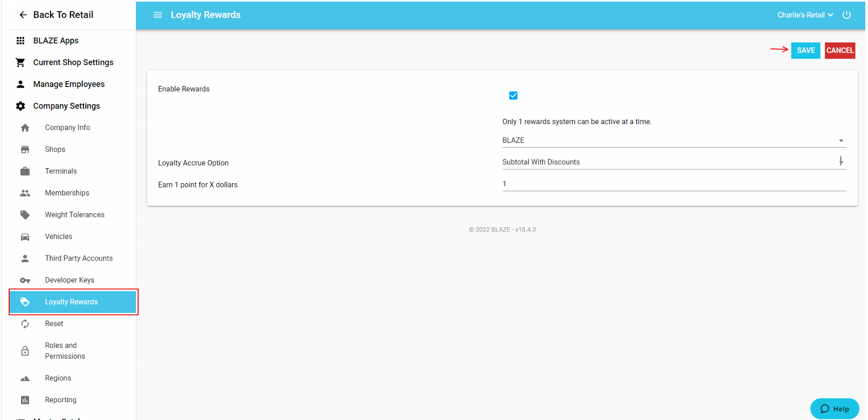Open the Help chat widget
Image resolution: width=868 pixels, height=420 pixels.
[x=834, y=409]
